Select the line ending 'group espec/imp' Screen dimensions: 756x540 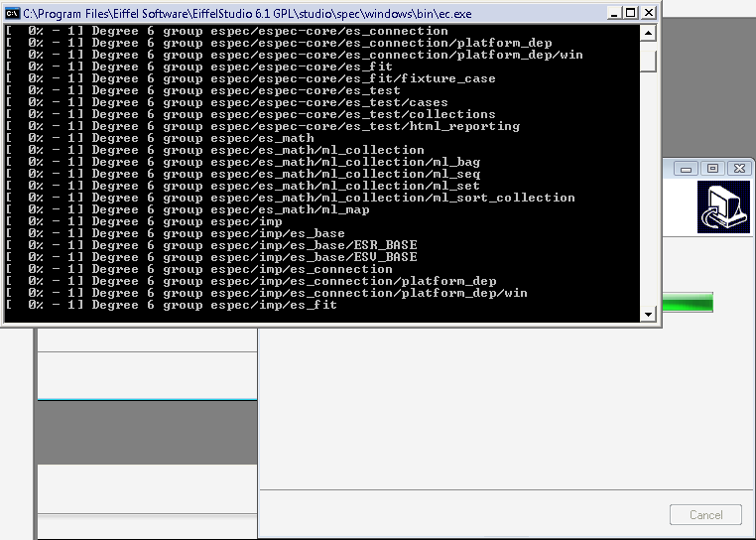coord(144,221)
